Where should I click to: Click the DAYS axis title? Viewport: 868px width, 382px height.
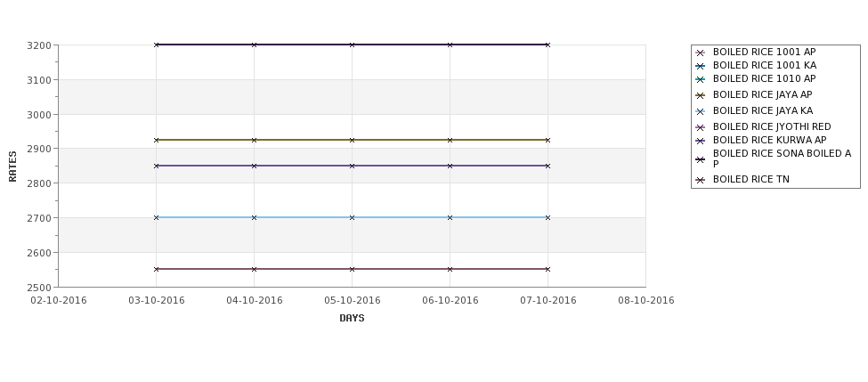(352, 319)
